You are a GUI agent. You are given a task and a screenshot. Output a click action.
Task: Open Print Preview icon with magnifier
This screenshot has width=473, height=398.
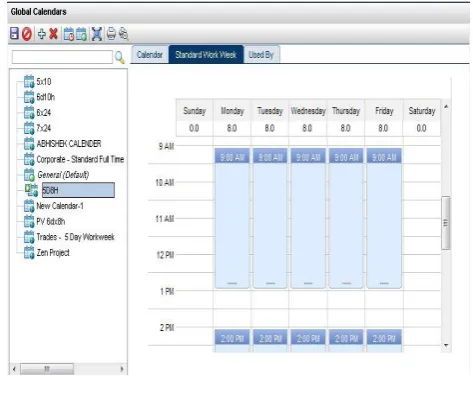point(124,34)
